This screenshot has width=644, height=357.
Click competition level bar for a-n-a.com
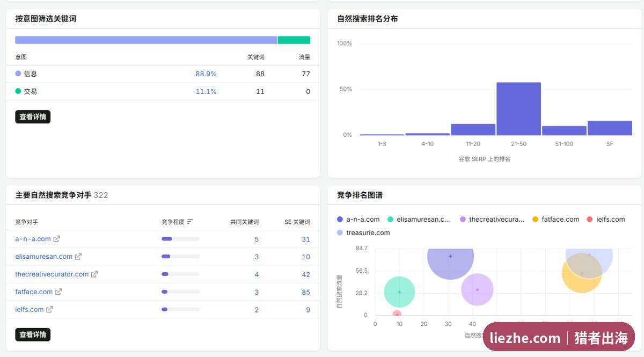[x=180, y=239]
